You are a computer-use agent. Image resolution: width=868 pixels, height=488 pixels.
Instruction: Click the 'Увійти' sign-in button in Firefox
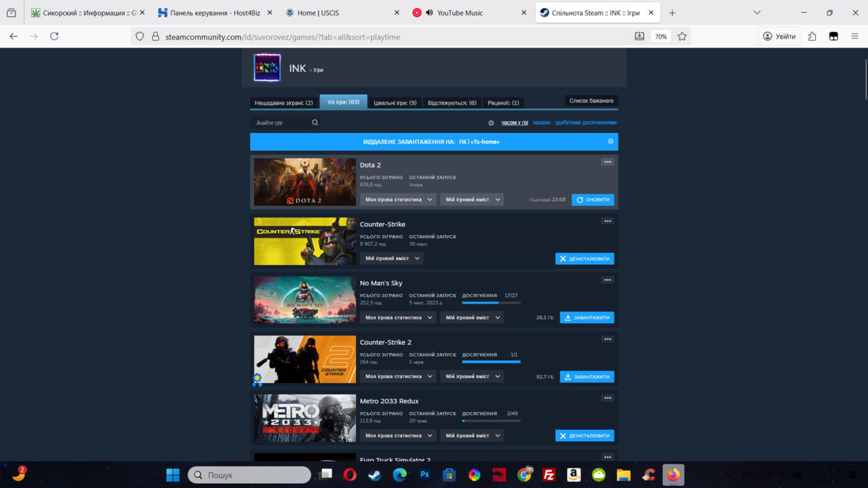(x=779, y=37)
